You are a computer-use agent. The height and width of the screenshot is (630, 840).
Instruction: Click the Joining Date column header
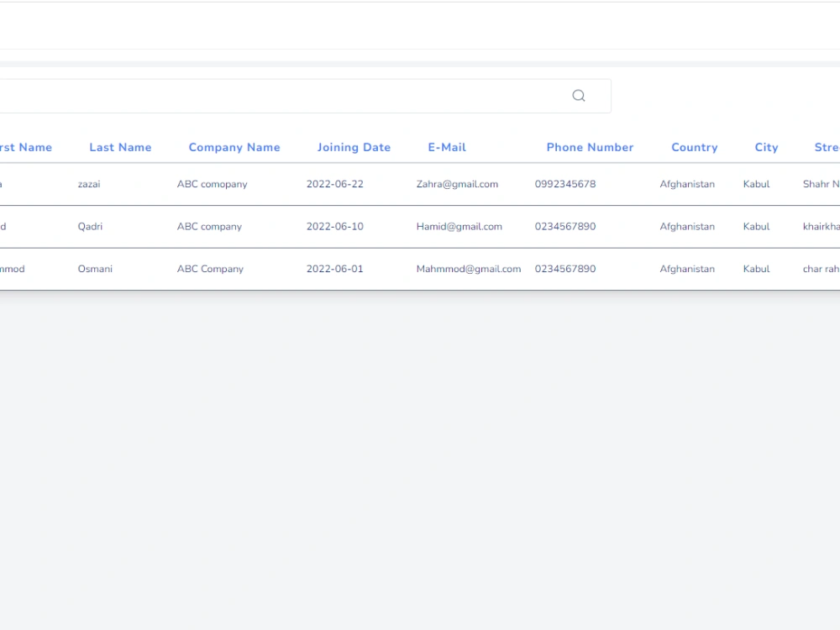(x=354, y=147)
